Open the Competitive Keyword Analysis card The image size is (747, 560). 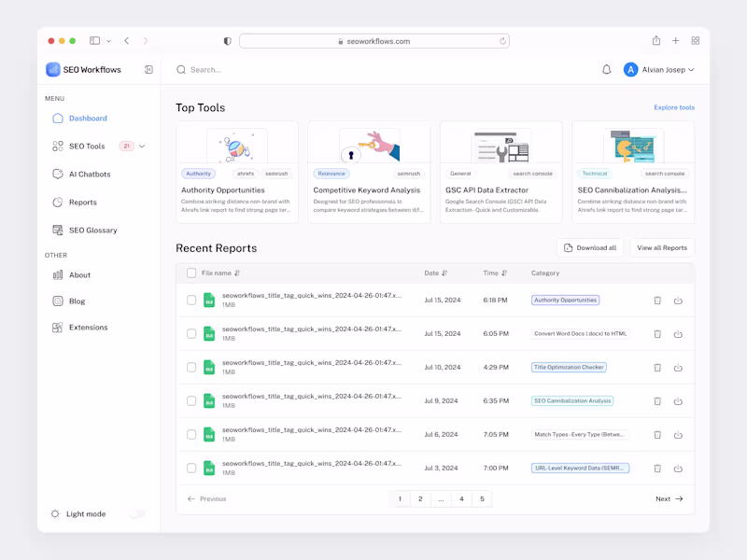(369, 172)
